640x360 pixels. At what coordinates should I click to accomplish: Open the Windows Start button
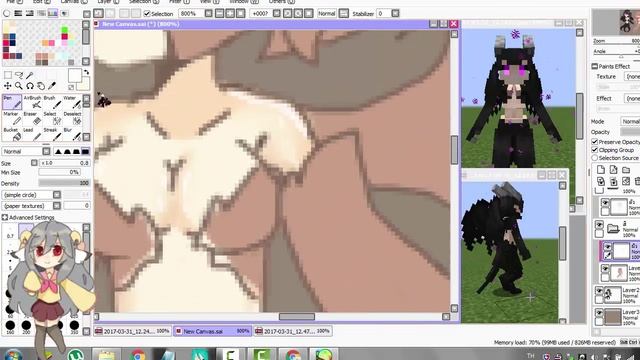click(x=13, y=355)
